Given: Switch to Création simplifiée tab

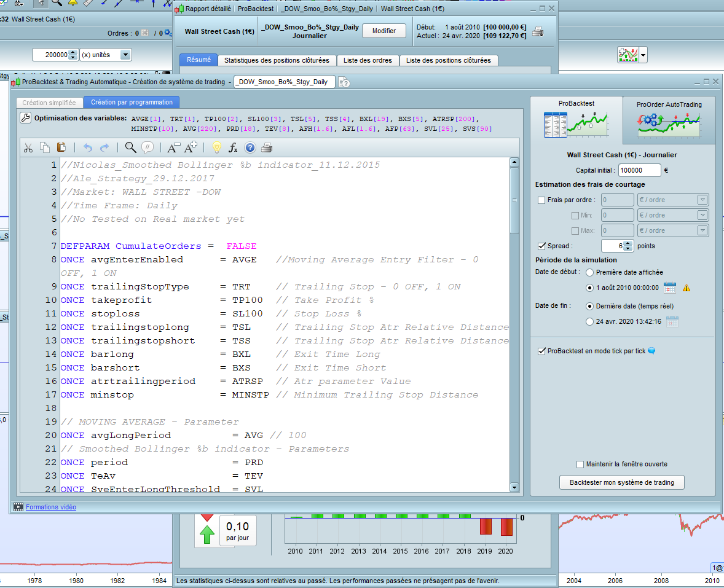Looking at the screenshot, I should click(49, 103).
